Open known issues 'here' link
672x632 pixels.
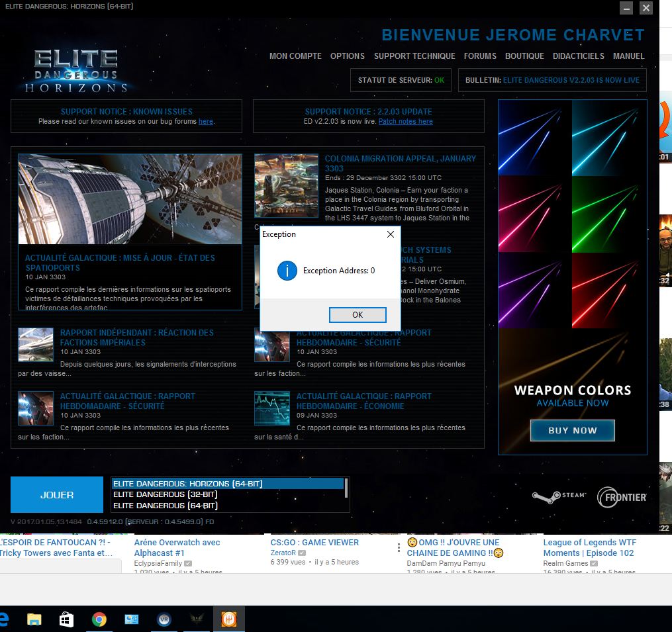(x=206, y=122)
